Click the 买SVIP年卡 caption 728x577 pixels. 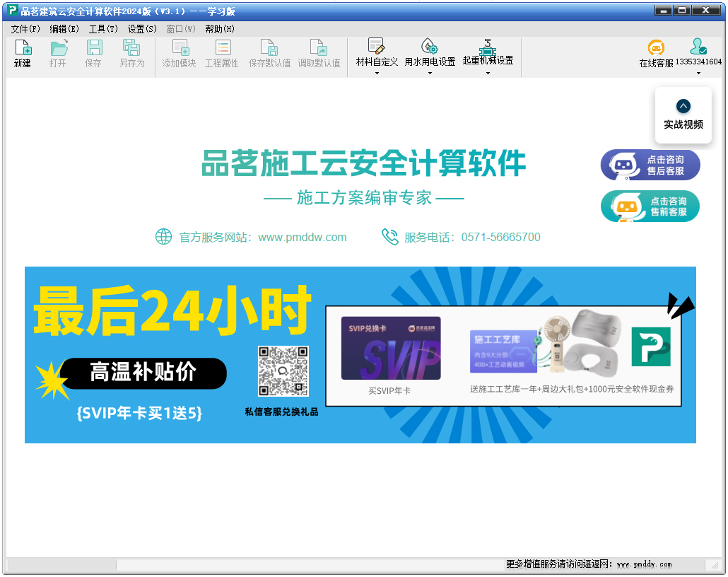[x=389, y=391]
